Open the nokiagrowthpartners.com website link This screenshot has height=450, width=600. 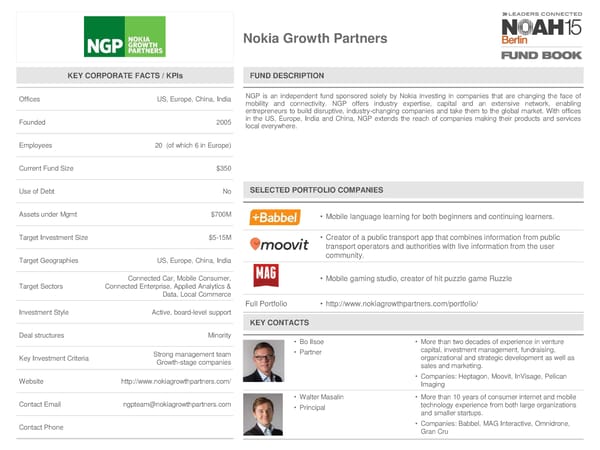176,381
